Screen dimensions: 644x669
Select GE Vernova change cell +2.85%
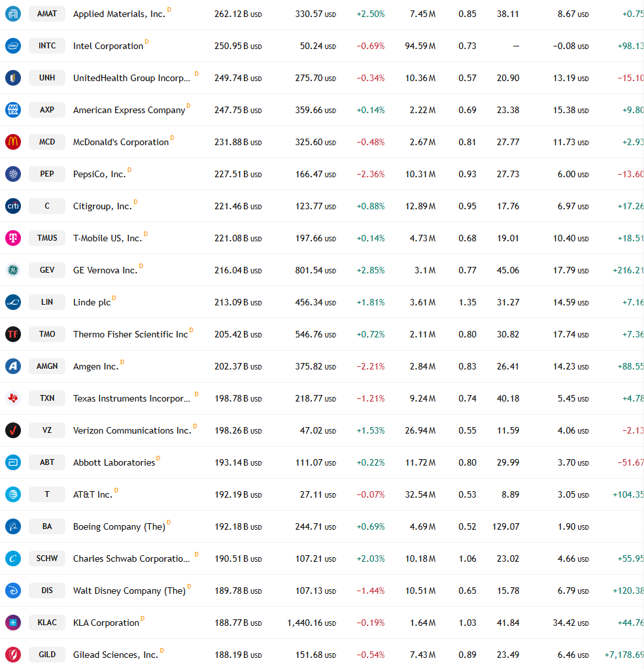click(370, 271)
